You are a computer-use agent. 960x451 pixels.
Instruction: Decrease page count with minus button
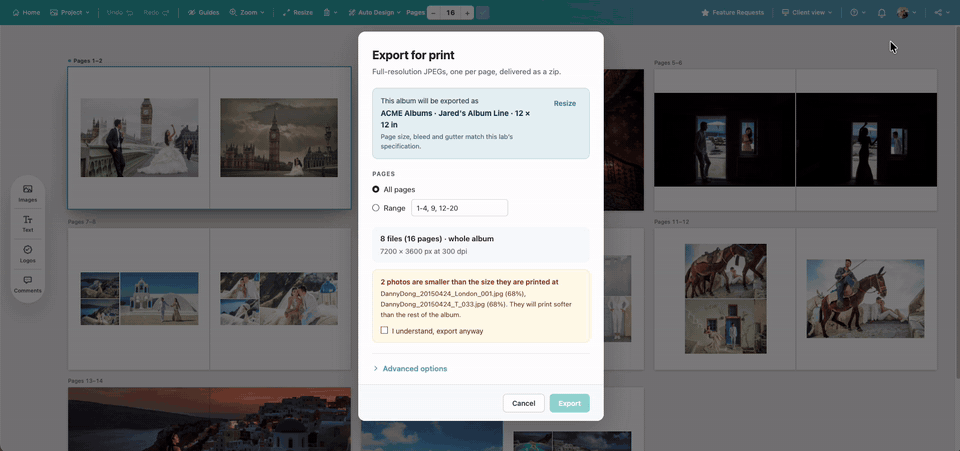click(434, 12)
